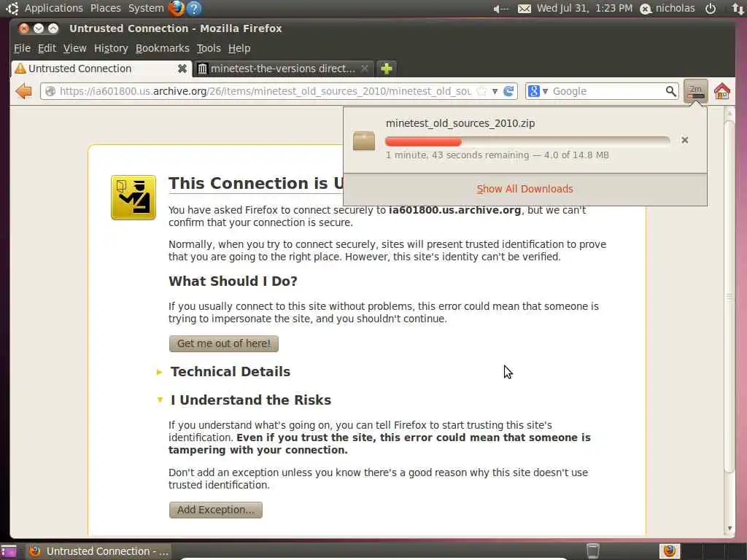Viewport: 747px width, 560px height.
Task: Click the bookmark star in the address bar
Action: pos(481,91)
